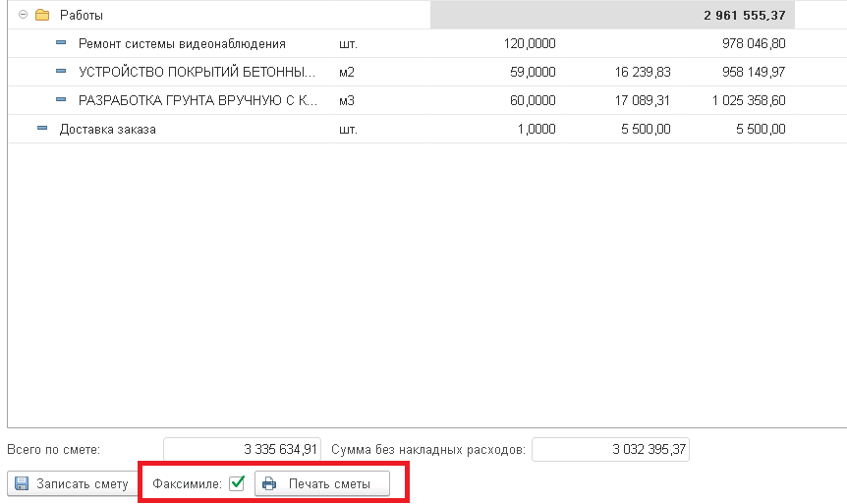Click the printer icon on Печать сметы
Image resolution: width=847 pixels, height=504 pixels.
coord(270,483)
